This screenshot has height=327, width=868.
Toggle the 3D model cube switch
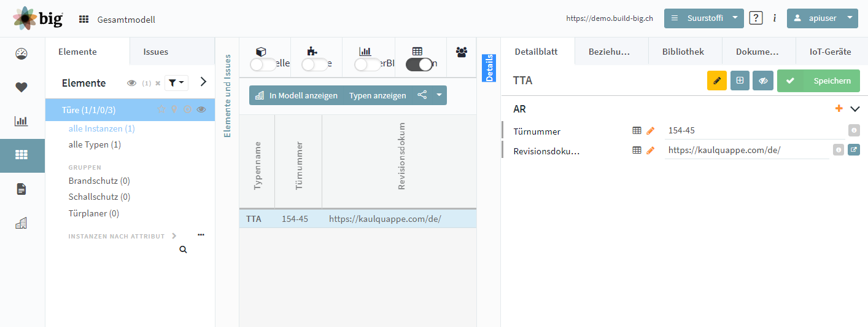coord(264,65)
